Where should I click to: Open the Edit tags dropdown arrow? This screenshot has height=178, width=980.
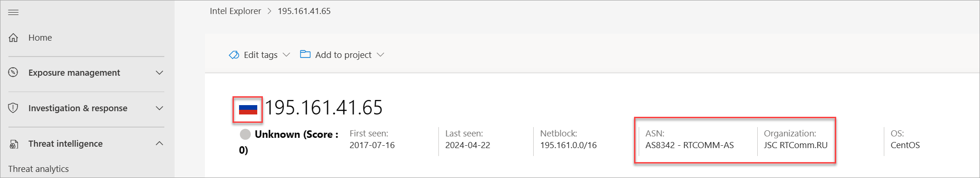click(287, 55)
